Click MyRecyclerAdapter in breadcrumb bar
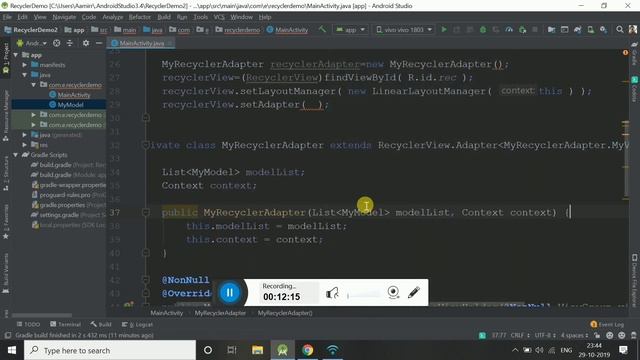The height and width of the screenshot is (360, 640). click(220, 313)
